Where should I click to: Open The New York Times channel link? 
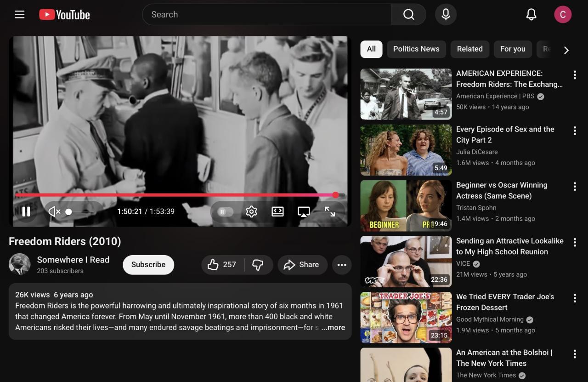coord(486,375)
